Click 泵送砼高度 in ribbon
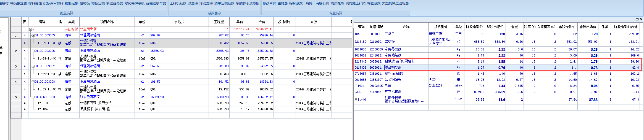 click(x=115, y=3)
